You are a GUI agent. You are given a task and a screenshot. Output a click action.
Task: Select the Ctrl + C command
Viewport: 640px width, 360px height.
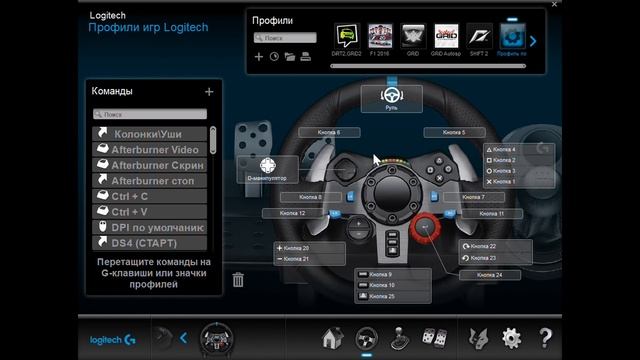click(150, 196)
